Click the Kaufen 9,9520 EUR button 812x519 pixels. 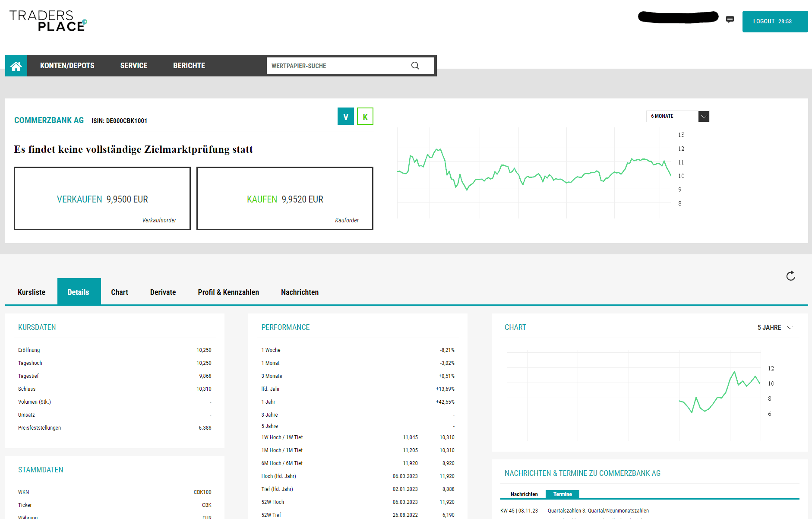[x=285, y=199]
